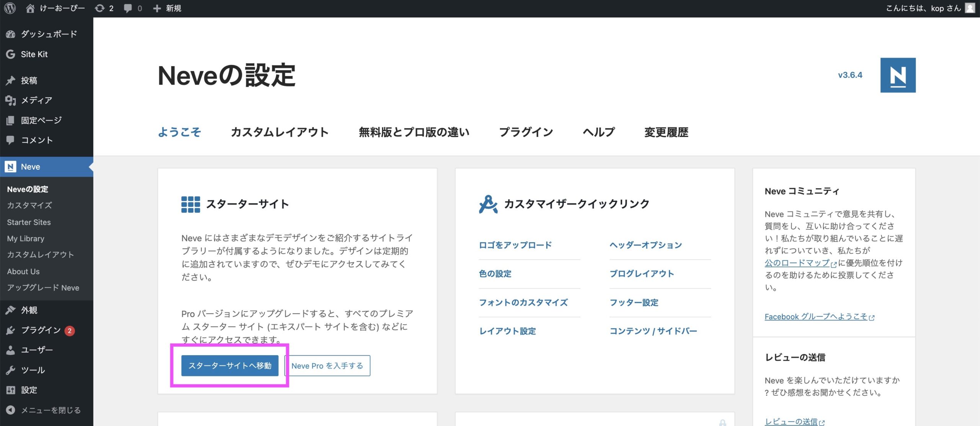The image size is (980, 426).
Task: Open 色の設定 quick link
Action: (x=495, y=274)
